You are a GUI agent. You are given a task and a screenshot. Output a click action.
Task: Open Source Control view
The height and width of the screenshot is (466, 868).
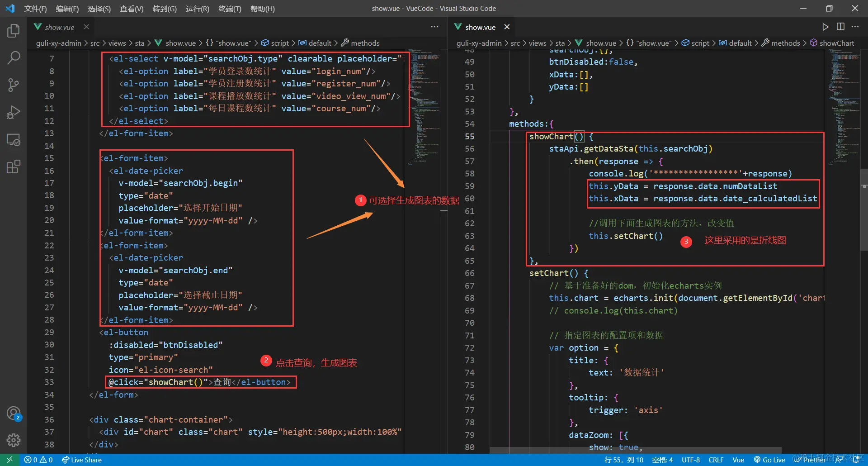point(14,85)
